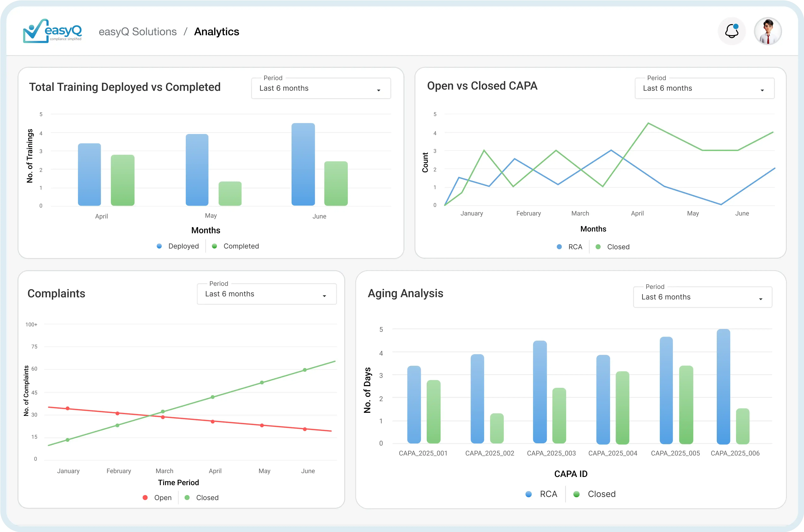Toggle RCA legend in Open vs Closed CAPA

(570, 247)
